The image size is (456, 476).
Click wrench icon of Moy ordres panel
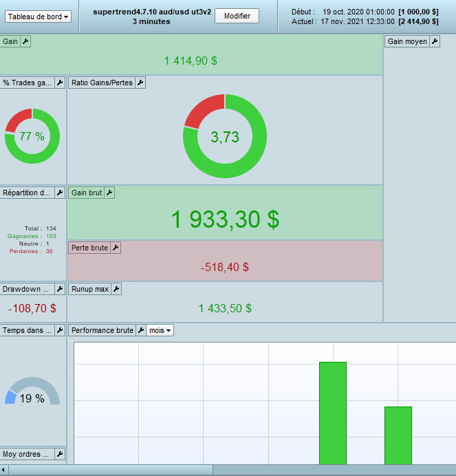(60, 454)
